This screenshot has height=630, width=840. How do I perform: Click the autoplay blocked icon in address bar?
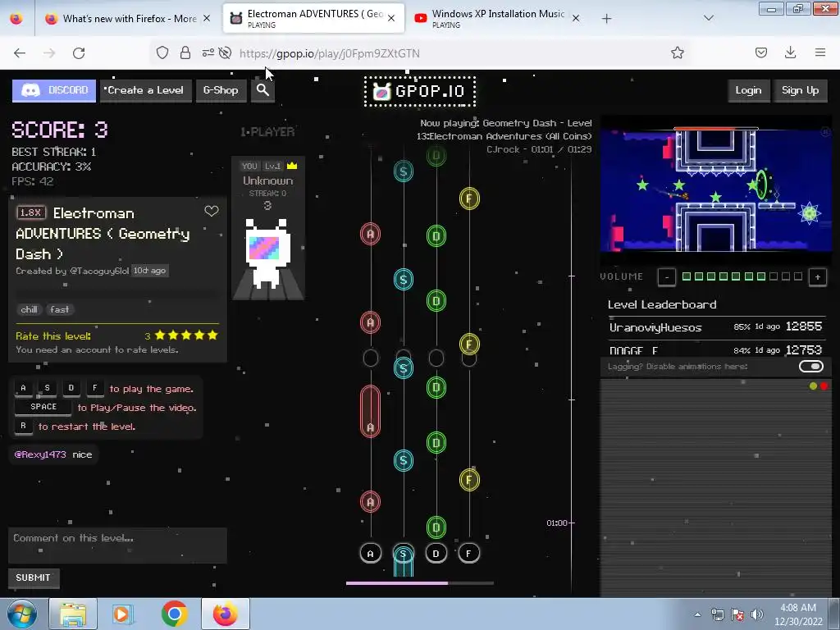coord(226,52)
